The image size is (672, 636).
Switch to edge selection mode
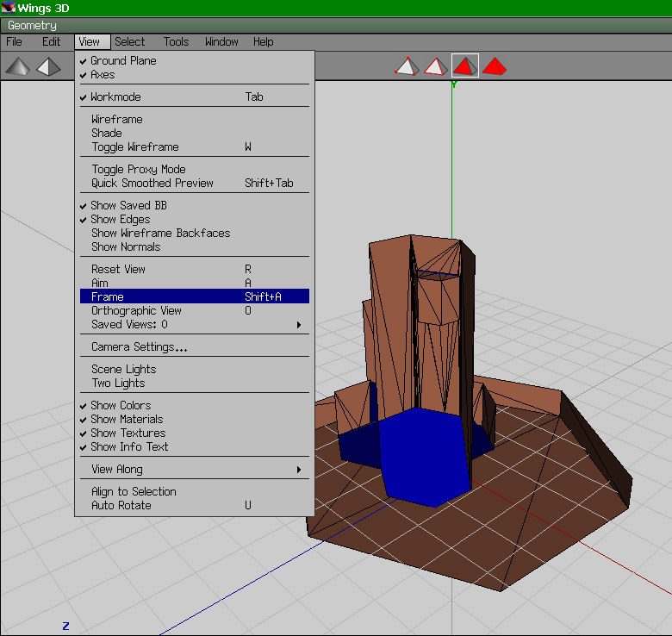pos(436,65)
